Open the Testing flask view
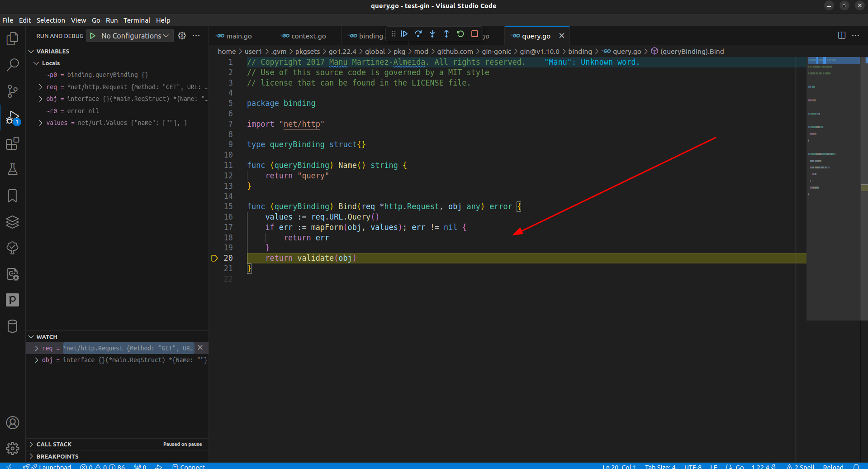The width and height of the screenshot is (868, 469). 13,170
